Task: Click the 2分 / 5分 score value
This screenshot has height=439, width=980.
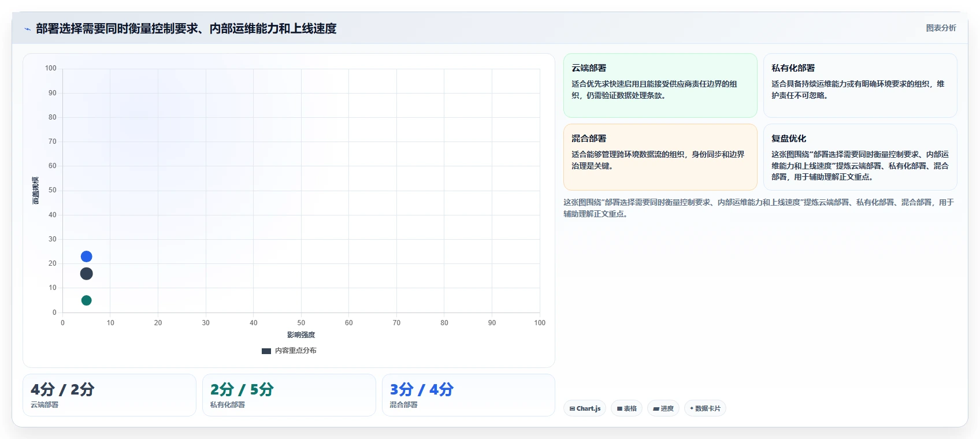Action: point(242,389)
